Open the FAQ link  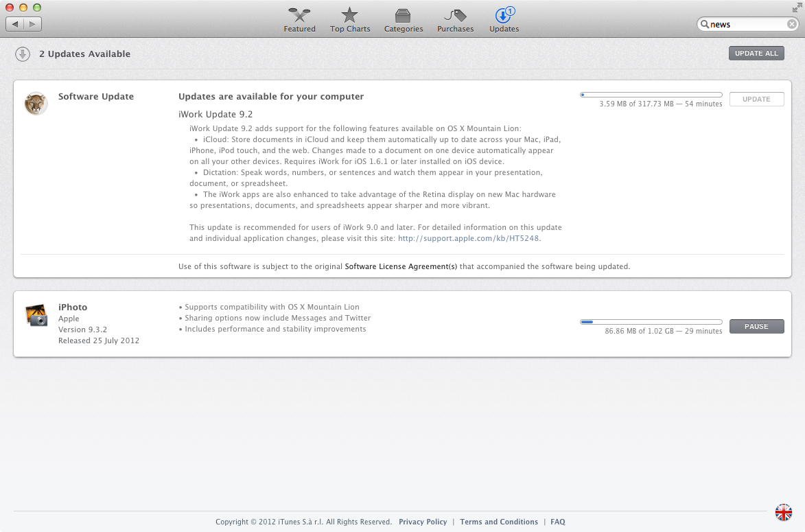coord(557,522)
